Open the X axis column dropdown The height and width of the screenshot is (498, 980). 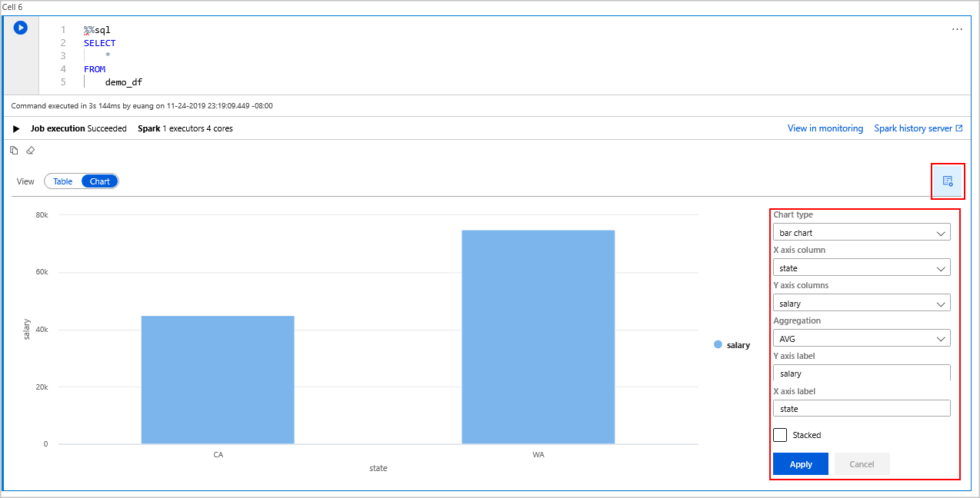tap(861, 267)
